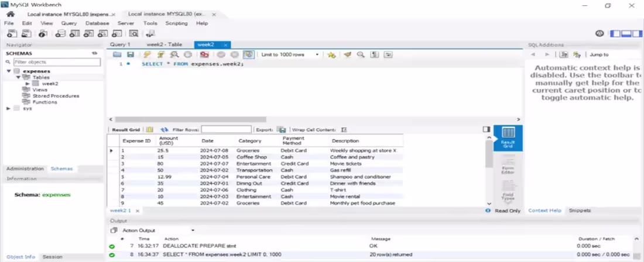
Task: Expand the sys schema node
Action: (9, 108)
